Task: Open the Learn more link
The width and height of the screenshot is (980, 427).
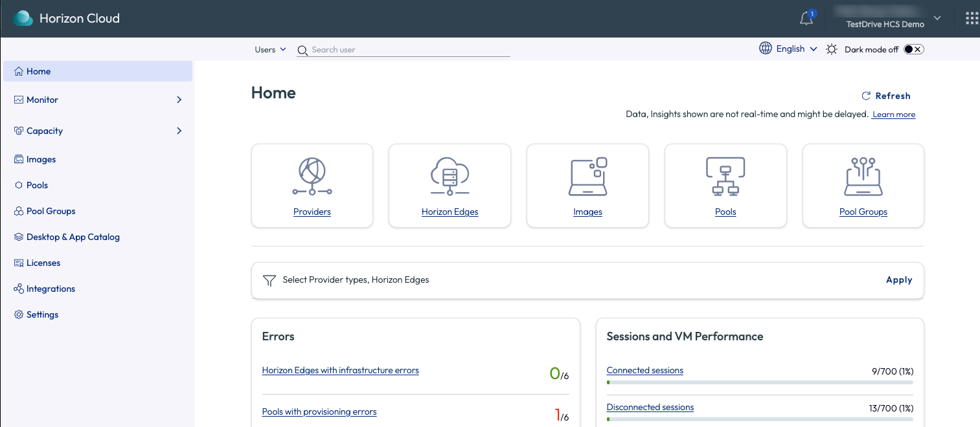Action: click(x=893, y=115)
